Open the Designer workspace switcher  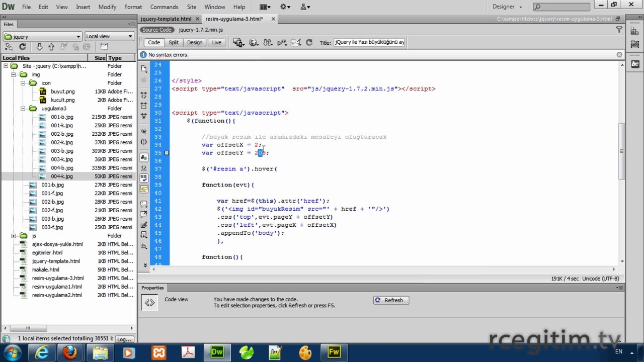[507, 7]
